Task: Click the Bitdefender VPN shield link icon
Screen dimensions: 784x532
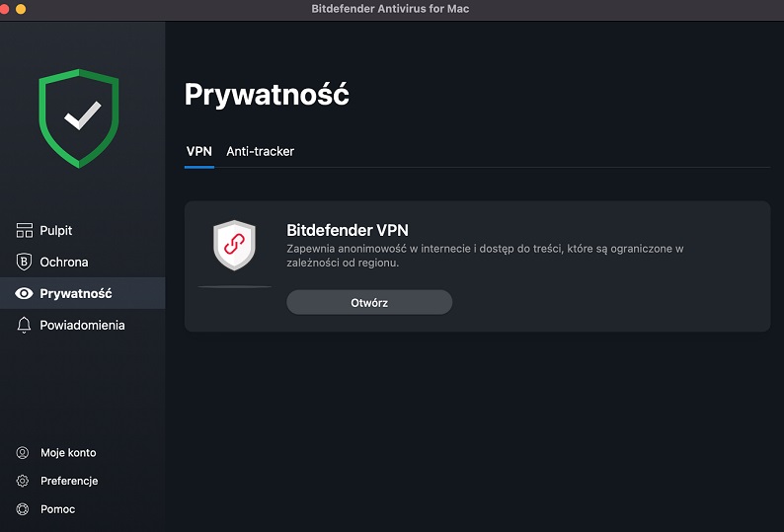Action: click(234, 245)
